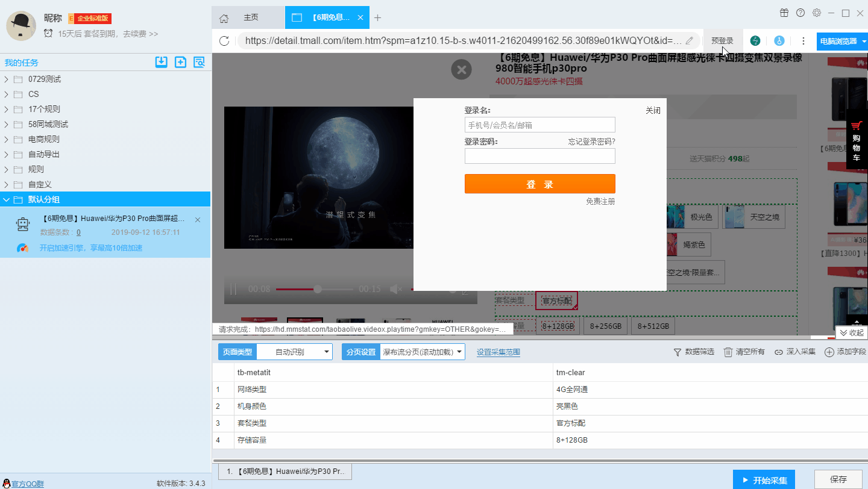This screenshot has height=489, width=868.
Task: Open the settings gear icon
Action: tap(817, 13)
